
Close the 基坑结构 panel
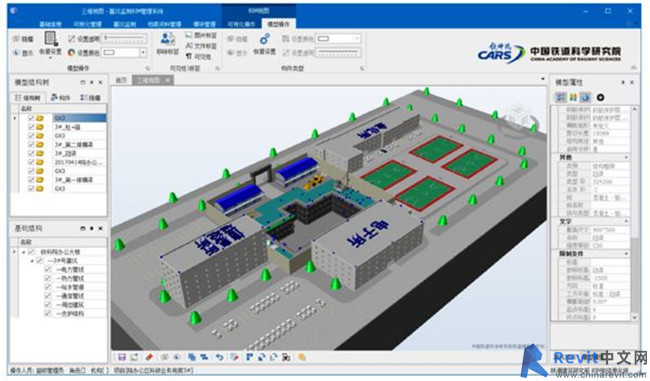pos(101,228)
